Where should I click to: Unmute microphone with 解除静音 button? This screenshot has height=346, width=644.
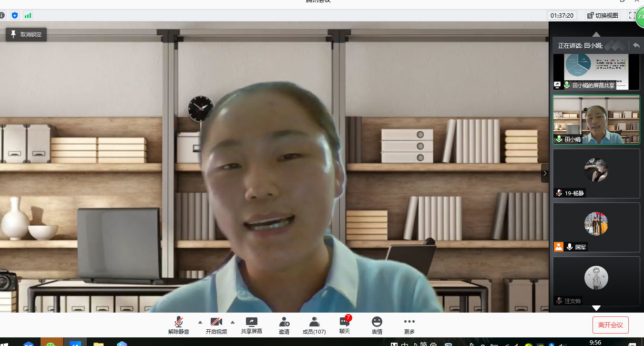tap(179, 325)
